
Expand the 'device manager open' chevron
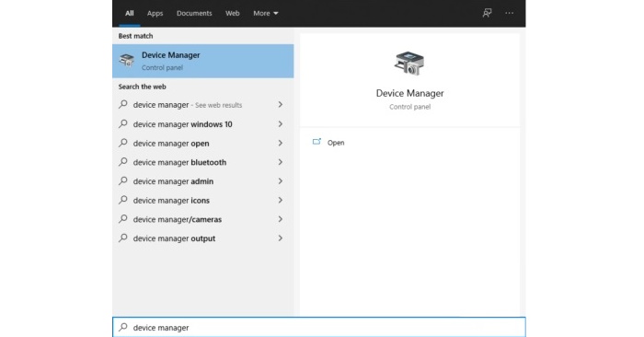pos(280,143)
